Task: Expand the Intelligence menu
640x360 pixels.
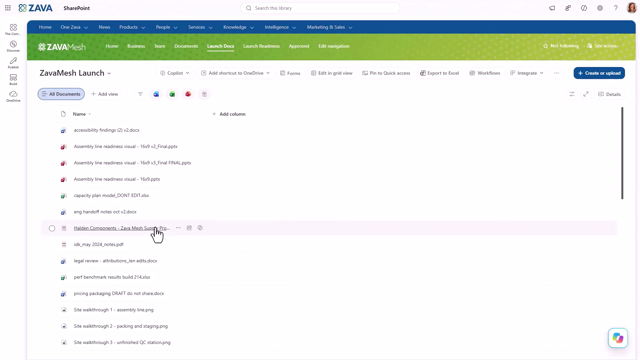Action: (280, 27)
